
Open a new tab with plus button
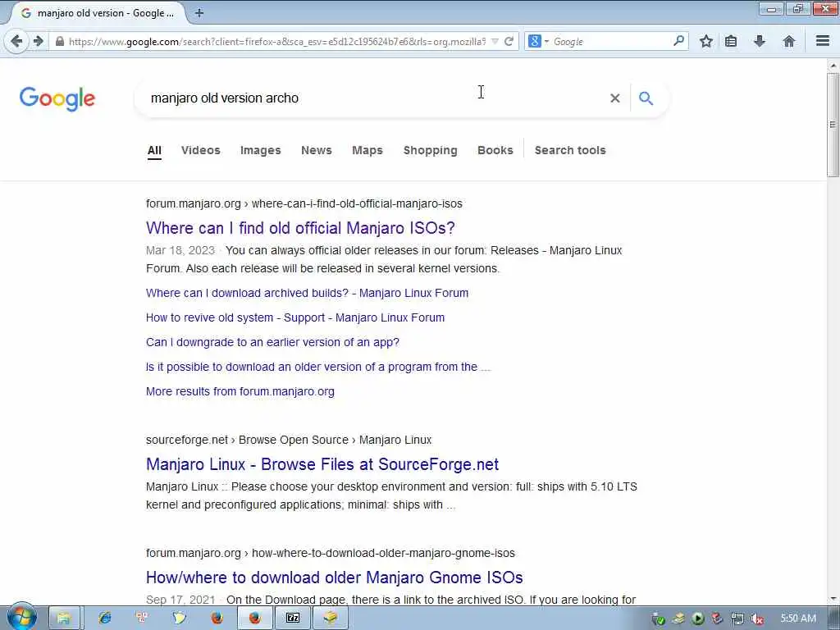199,13
